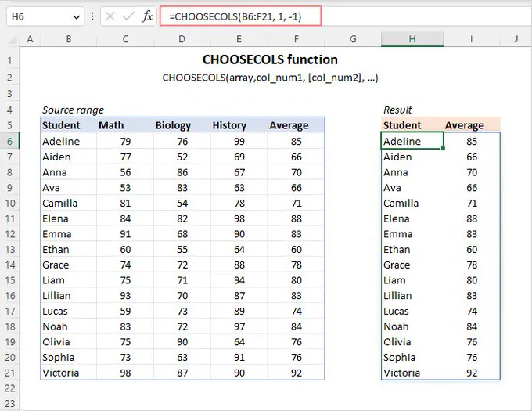Click 'Biology' header cell
The image size is (532, 411).
(182, 125)
